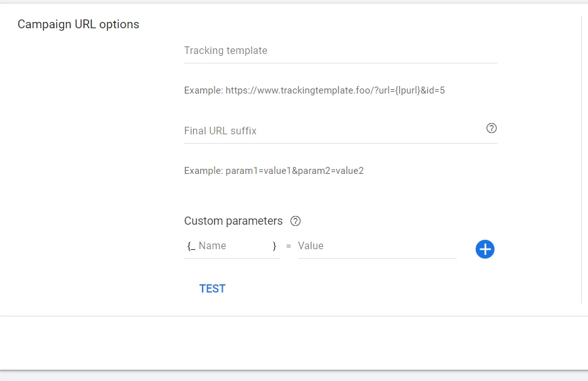Click the param1=value1 example text

[274, 171]
